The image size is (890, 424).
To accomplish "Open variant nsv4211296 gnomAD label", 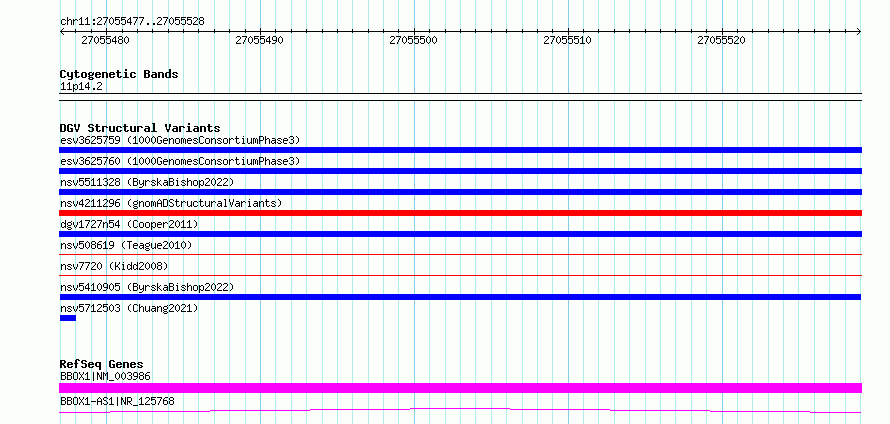I will (x=171, y=203).
